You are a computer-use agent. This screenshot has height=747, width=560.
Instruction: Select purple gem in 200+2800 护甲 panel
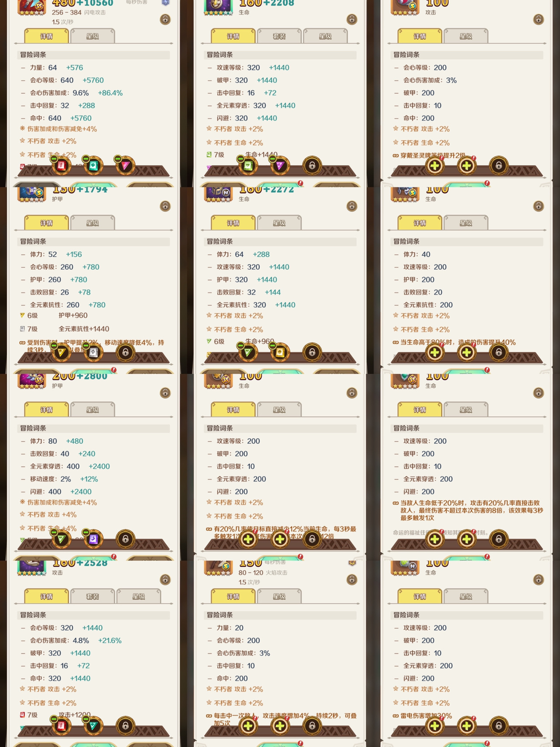pos(93,539)
